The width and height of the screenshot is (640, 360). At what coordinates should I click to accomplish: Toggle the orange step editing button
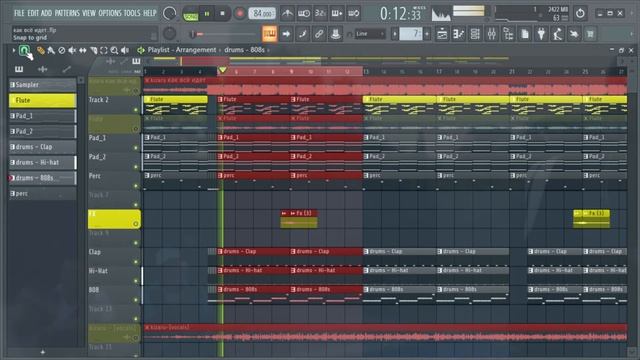(269, 34)
